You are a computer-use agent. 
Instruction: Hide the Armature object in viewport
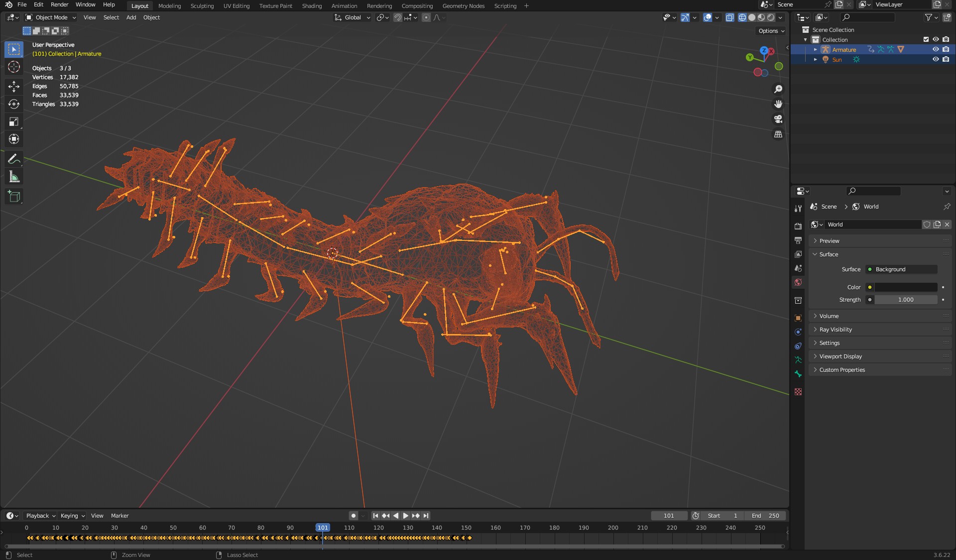pyautogui.click(x=936, y=49)
